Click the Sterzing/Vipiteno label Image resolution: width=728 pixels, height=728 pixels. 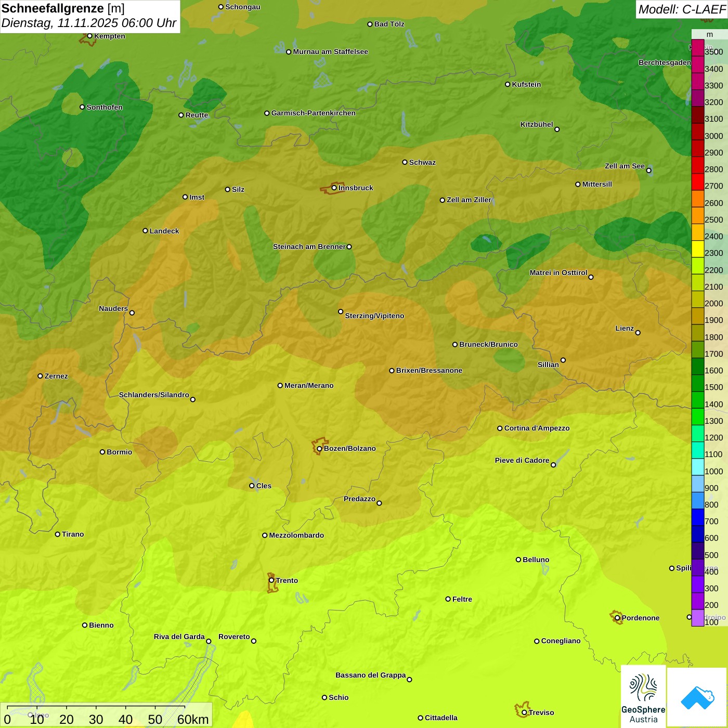pos(374,316)
